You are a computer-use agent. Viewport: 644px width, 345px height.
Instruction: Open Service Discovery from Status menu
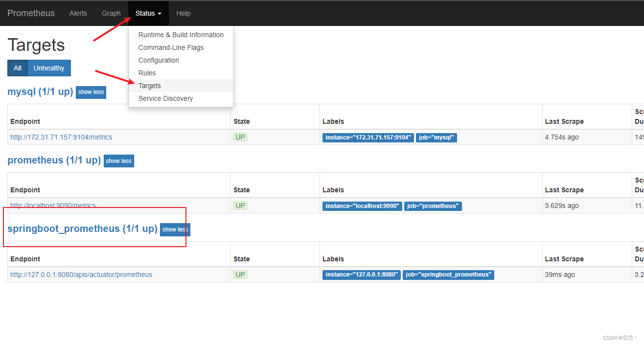point(181,98)
